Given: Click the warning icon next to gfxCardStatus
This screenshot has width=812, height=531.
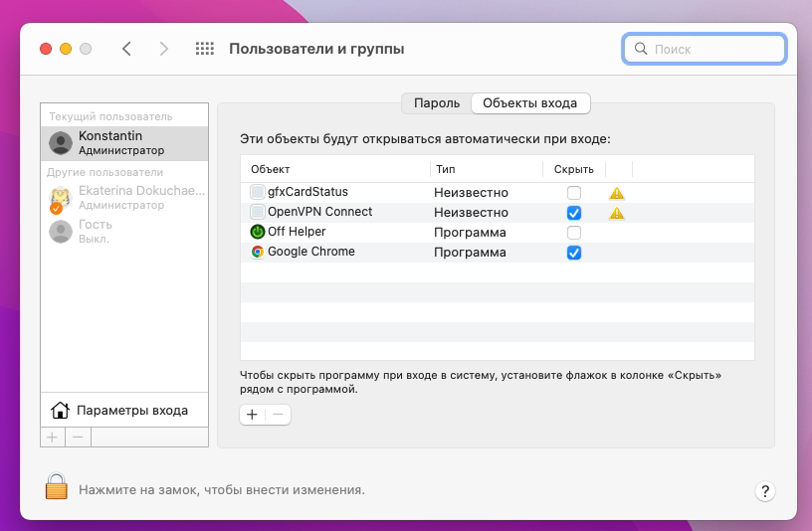Looking at the screenshot, I should pyautogui.click(x=617, y=193).
